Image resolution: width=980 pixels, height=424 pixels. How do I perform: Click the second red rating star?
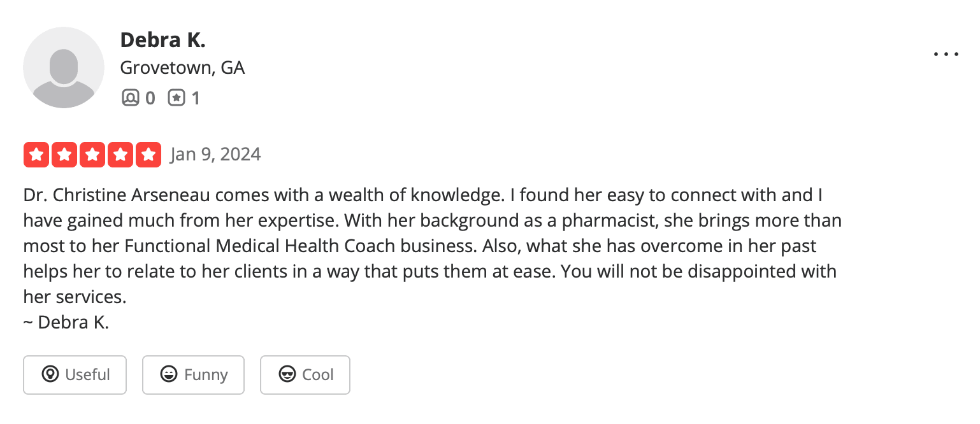click(64, 155)
